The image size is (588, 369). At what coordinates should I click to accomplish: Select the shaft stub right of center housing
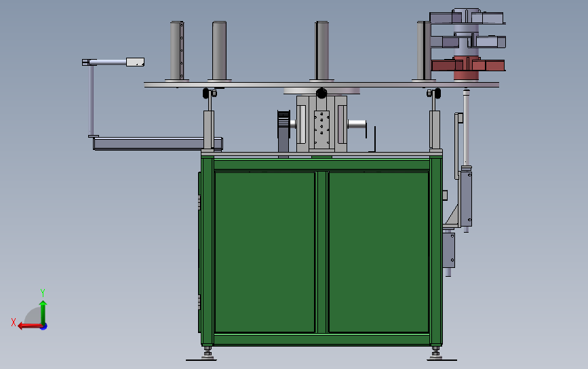pyautogui.click(x=357, y=124)
